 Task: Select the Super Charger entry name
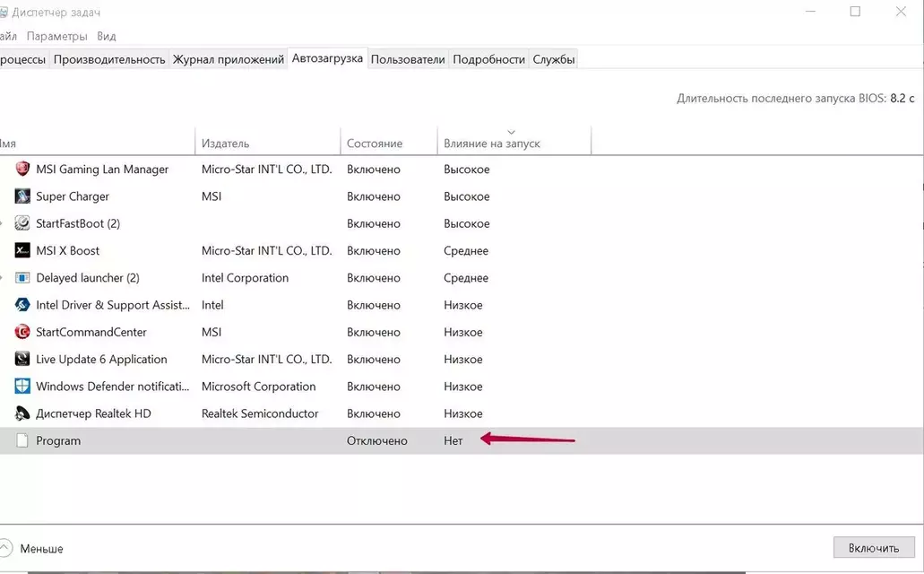[x=73, y=196]
